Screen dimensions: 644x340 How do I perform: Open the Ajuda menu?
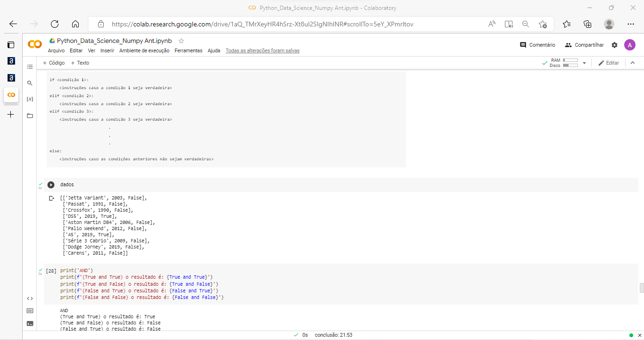[x=214, y=50]
